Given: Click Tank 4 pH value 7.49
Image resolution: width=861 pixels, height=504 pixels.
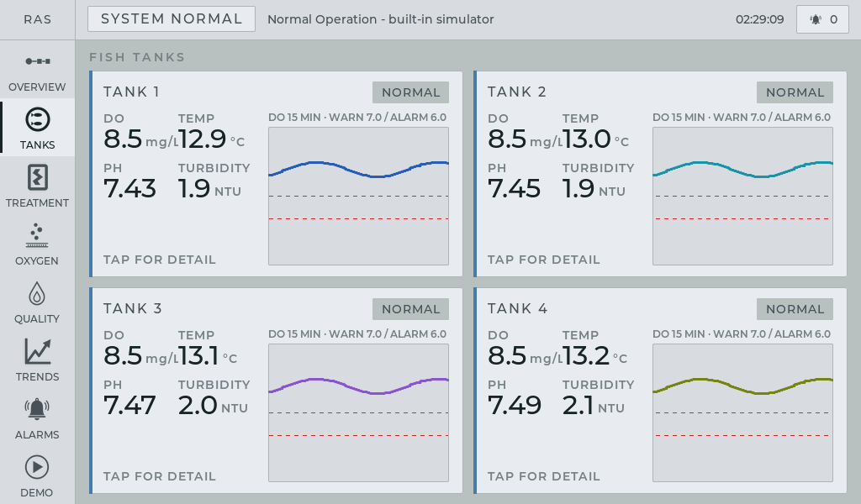Looking at the screenshot, I should [515, 405].
